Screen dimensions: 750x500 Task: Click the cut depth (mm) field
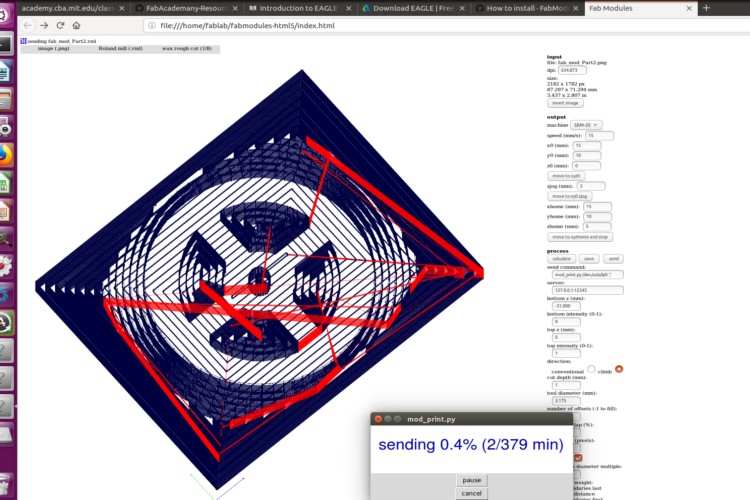[x=566, y=385]
